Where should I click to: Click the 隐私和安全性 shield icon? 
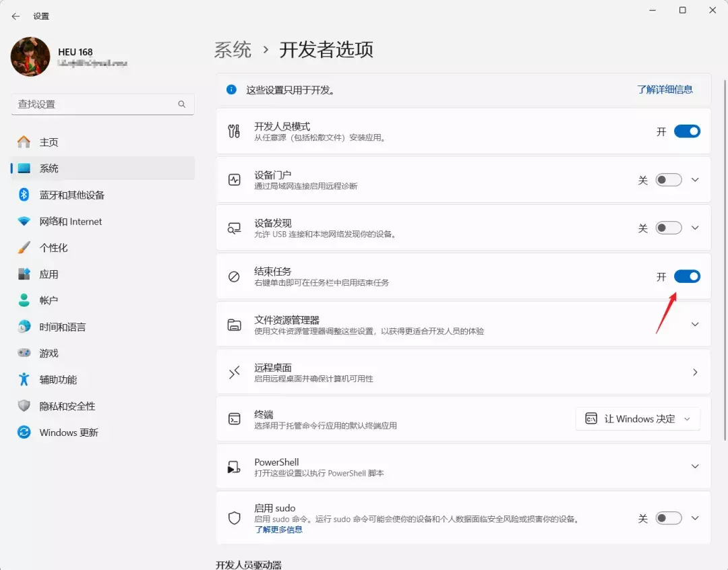(x=24, y=406)
